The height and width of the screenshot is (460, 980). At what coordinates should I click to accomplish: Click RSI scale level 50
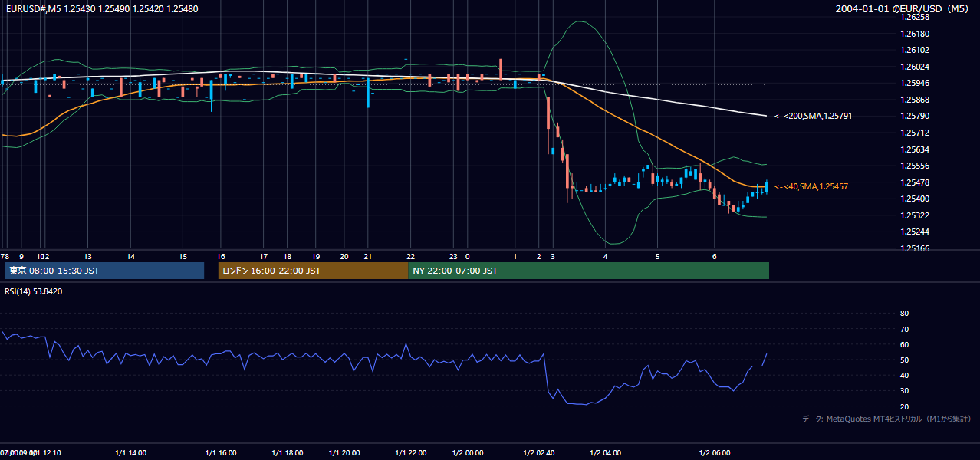click(x=904, y=360)
